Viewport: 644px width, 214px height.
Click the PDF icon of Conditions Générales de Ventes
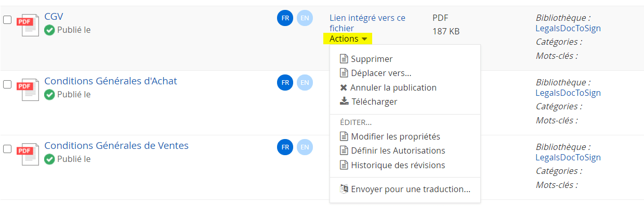point(28,154)
